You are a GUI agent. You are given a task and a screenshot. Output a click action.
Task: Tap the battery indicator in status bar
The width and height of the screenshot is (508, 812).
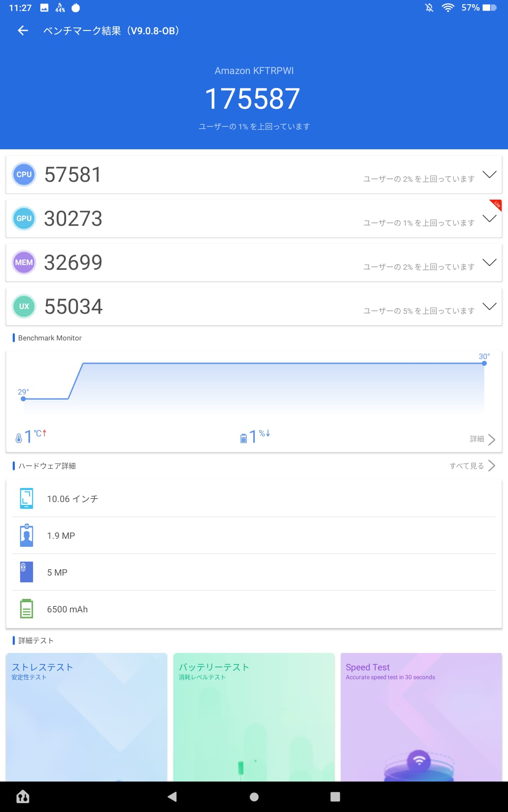(x=490, y=8)
